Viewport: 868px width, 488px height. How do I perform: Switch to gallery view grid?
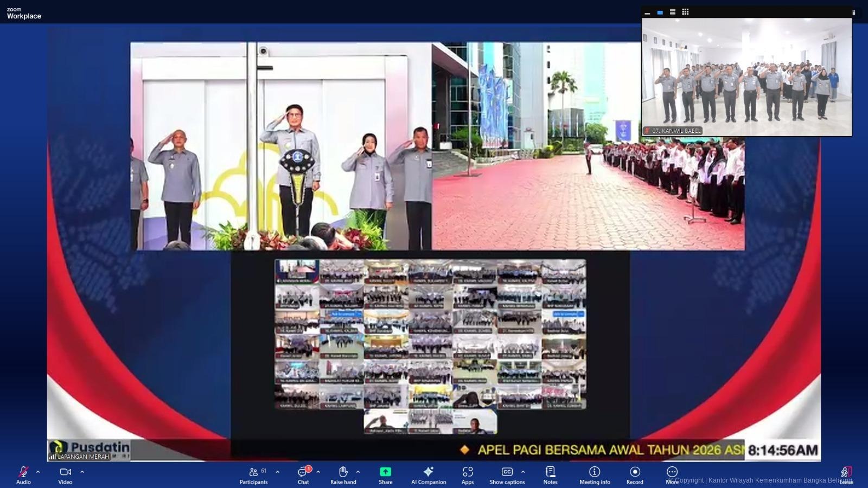click(x=685, y=11)
